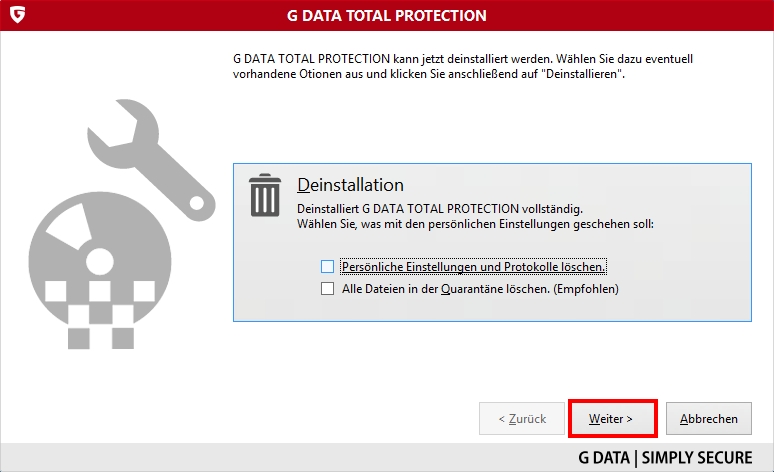Click the G DATA | SIMPLY SECURE footer logo
Image resolution: width=774 pixels, height=472 pixels.
point(665,458)
